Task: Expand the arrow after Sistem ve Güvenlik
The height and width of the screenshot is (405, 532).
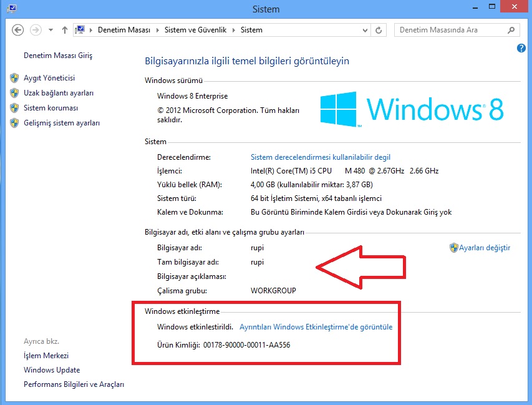Action: (x=234, y=30)
